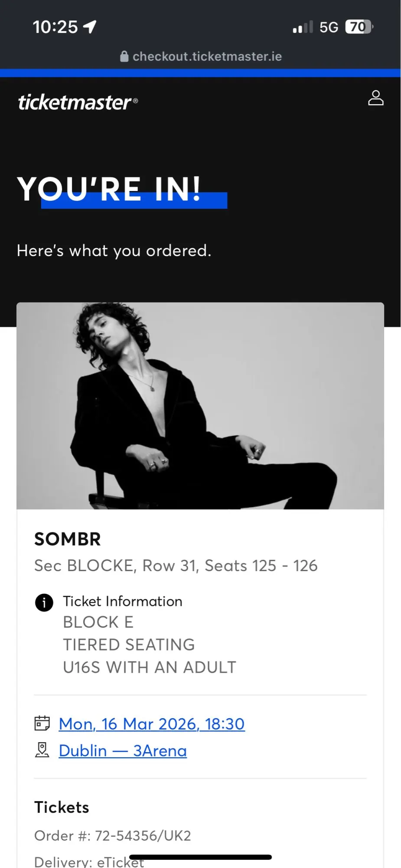Image resolution: width=401 pixels, height=868 pixels.
Task: Tap the SOMBR artist photo
Action: pos(200,406)
